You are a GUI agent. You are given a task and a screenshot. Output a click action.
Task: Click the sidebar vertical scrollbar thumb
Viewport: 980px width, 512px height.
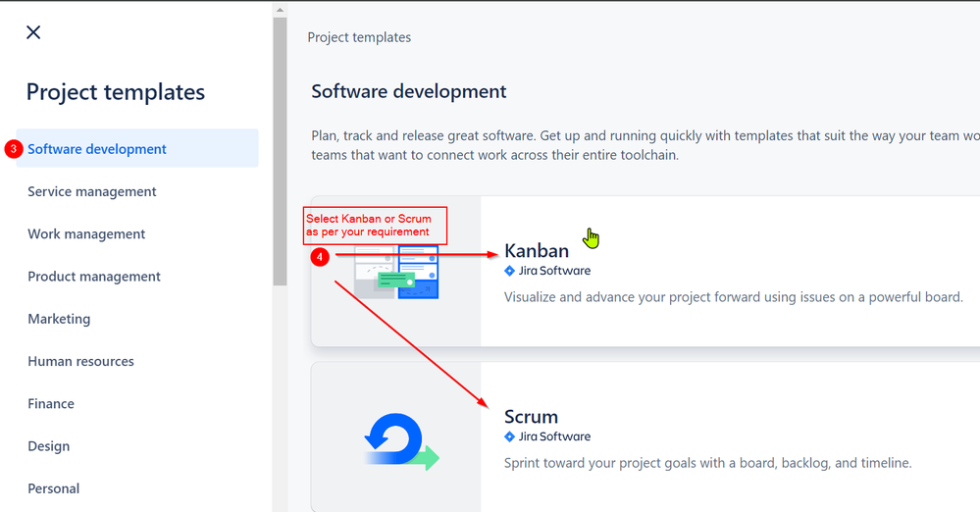point(280,151)
